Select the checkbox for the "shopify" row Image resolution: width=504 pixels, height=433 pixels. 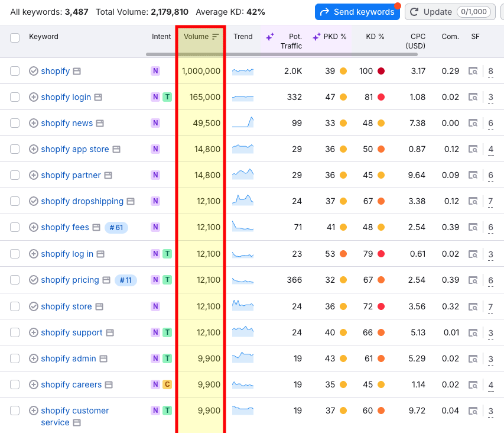pos(14,71)
